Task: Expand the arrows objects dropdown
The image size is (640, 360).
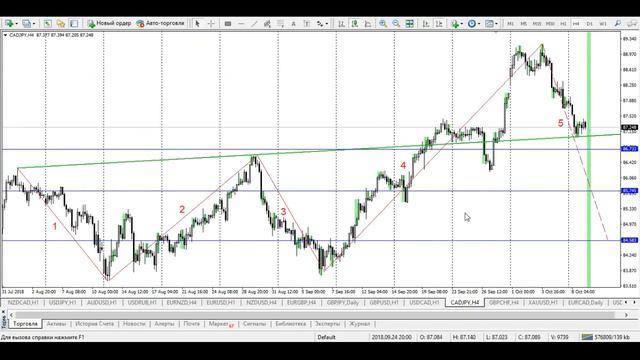Action: click(x=327, y=24)
